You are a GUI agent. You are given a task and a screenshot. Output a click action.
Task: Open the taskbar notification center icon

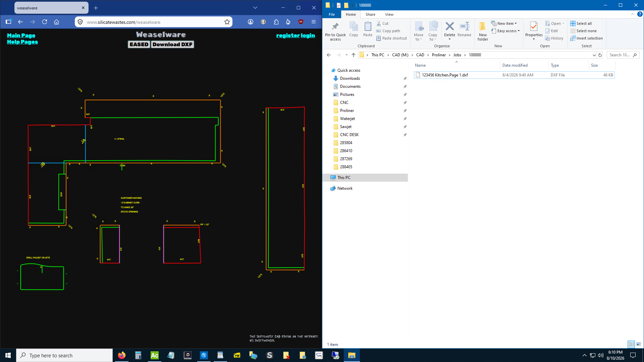click(x=633, y=355)
